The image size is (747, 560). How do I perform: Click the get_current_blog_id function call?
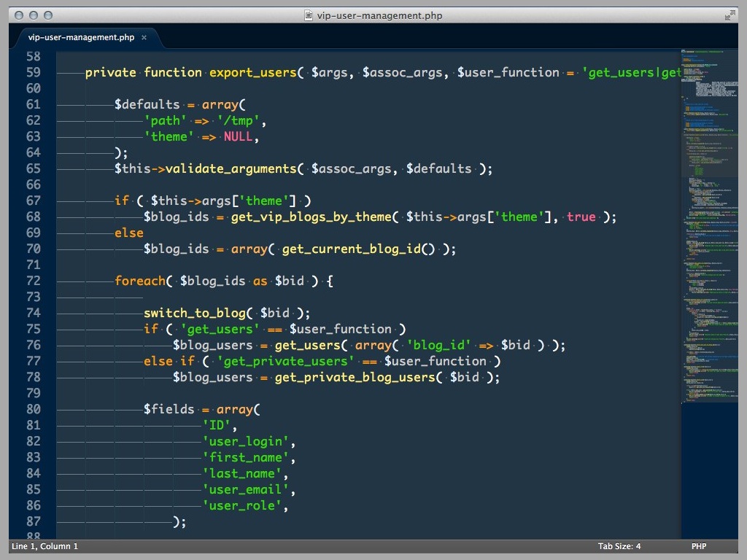352,249
